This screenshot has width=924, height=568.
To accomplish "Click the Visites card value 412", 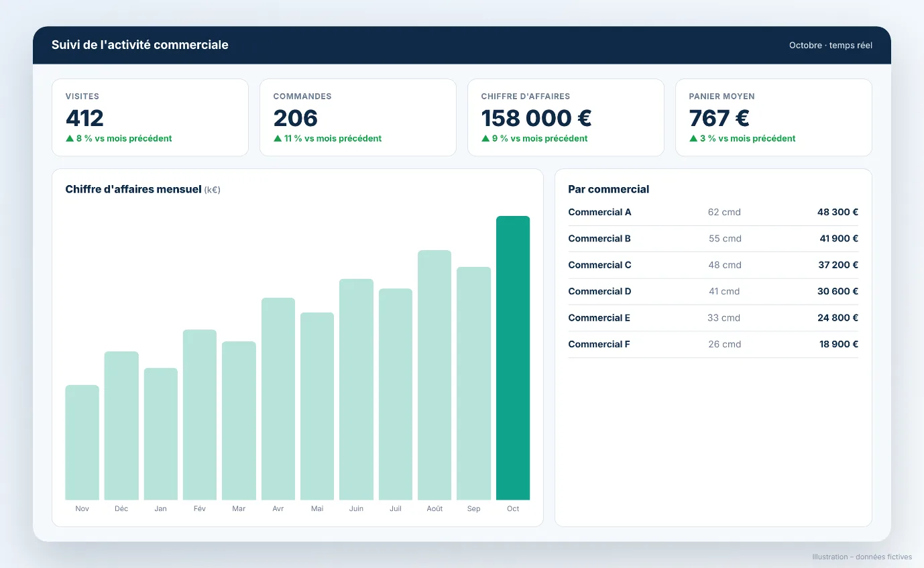I will pos(84,118).
